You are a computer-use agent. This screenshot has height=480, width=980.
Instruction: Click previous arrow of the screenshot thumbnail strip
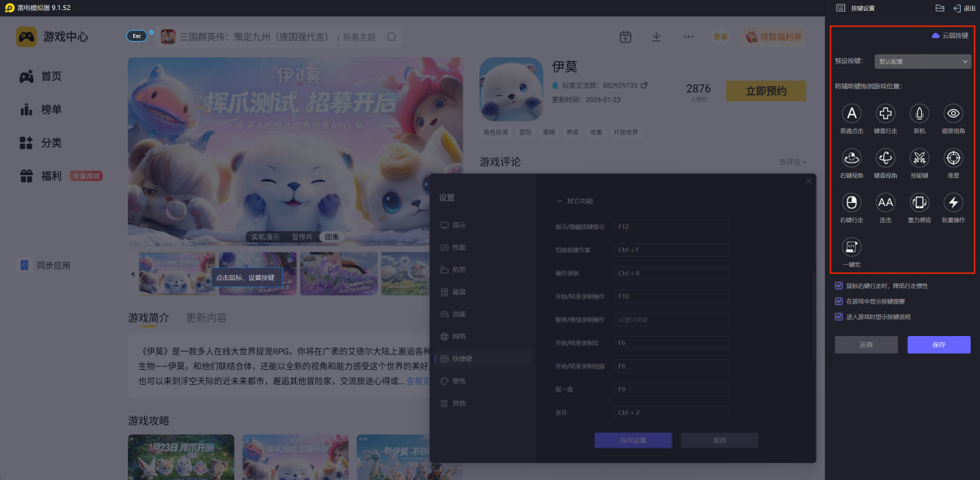coord(132,273)
